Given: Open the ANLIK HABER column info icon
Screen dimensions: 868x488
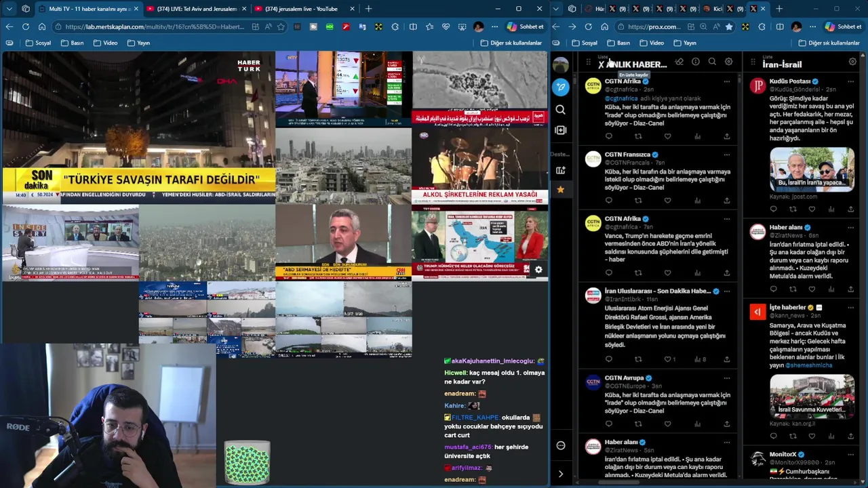Looking at the screenshot, I should pos(696,62).
